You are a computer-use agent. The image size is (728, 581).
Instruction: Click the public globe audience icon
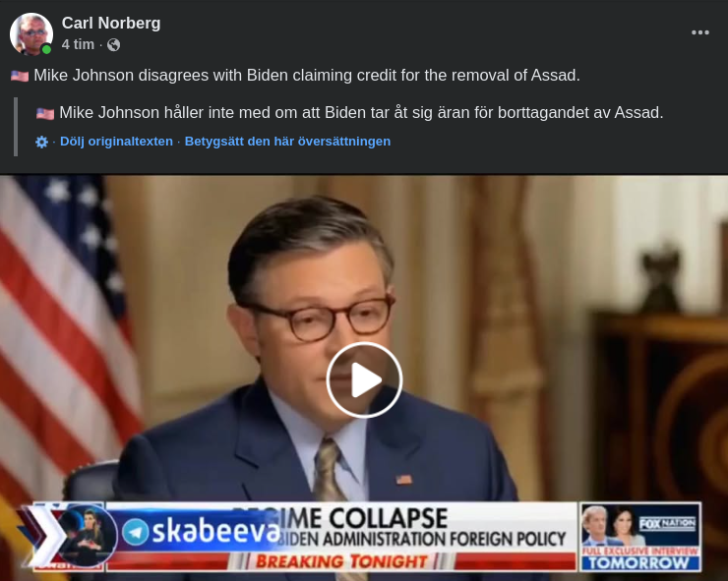[114, 44]
